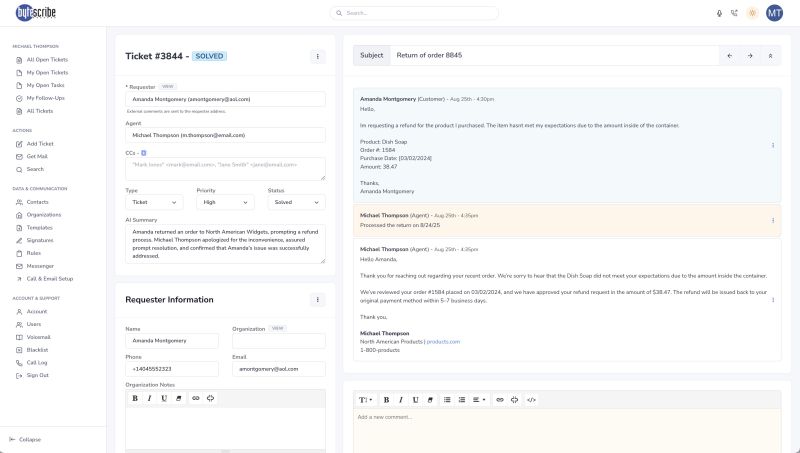Go to next ticket with right arrow
The height and width of the screenshot is (453, 800).
coord(749,56)
